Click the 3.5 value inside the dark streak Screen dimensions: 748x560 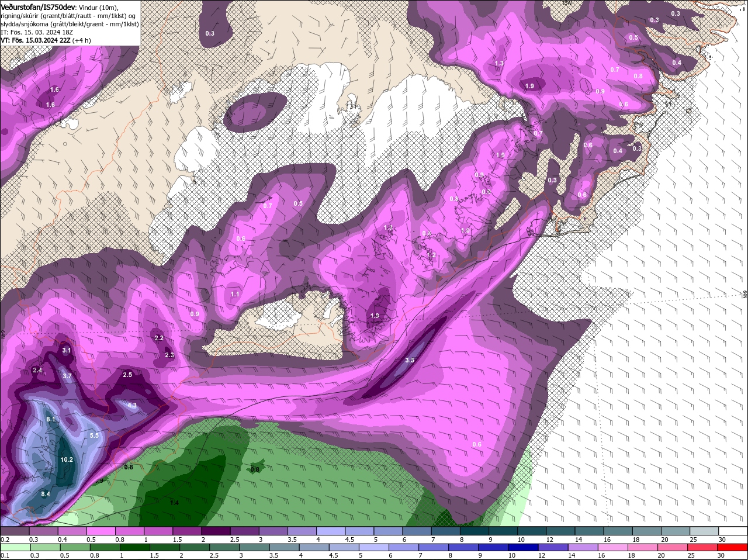(x=410, y=360)
